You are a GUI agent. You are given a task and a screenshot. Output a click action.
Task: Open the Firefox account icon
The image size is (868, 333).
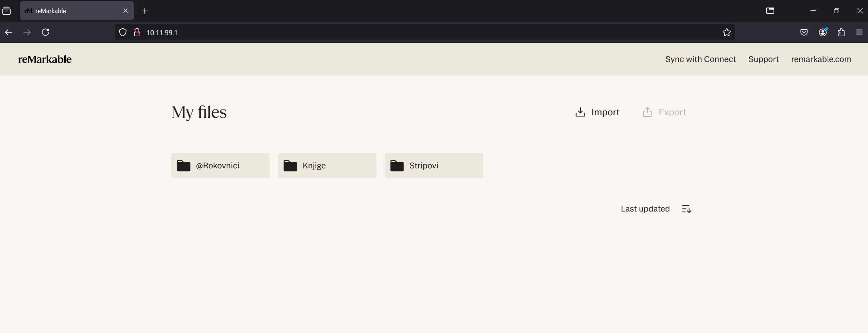click(823, 32)
